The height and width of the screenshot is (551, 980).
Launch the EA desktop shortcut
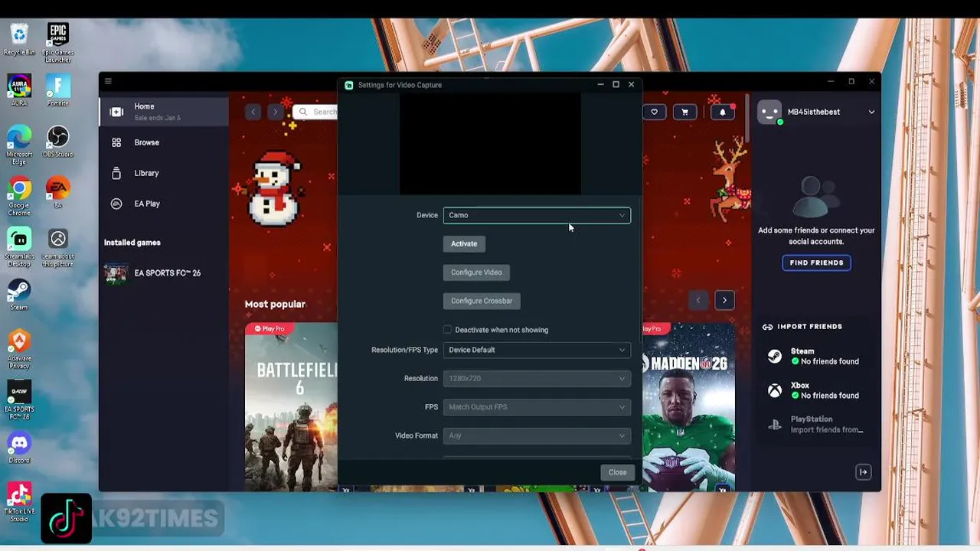pos(57,193)
